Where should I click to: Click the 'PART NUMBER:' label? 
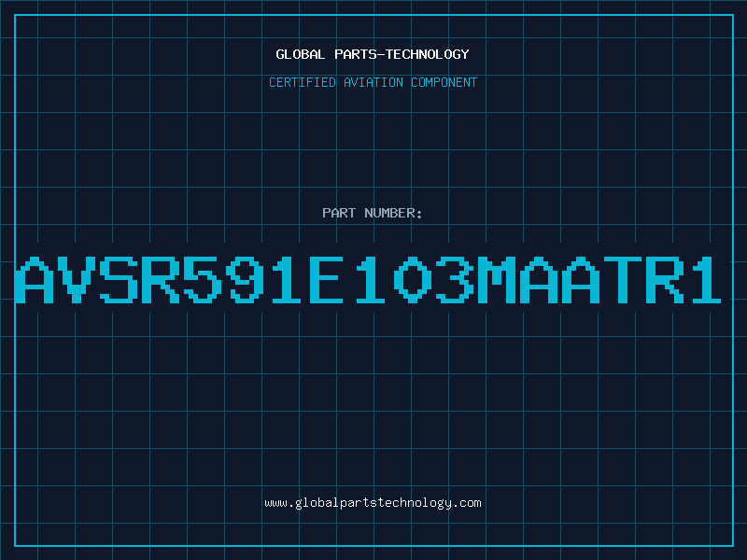[373, 213]
